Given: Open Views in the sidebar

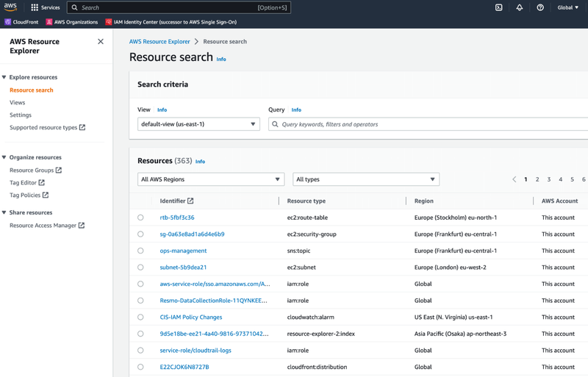Looking at the screenshot, I should 18,103.
